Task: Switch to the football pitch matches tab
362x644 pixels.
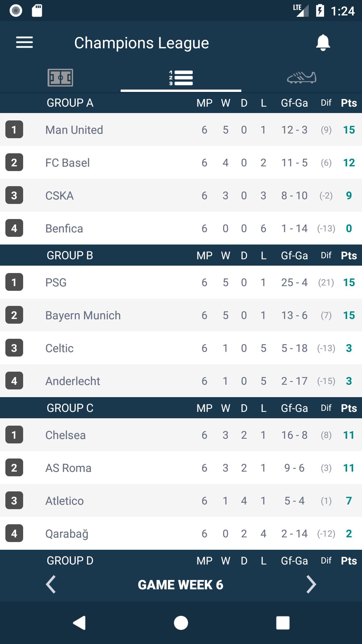Action: (60, 78)
